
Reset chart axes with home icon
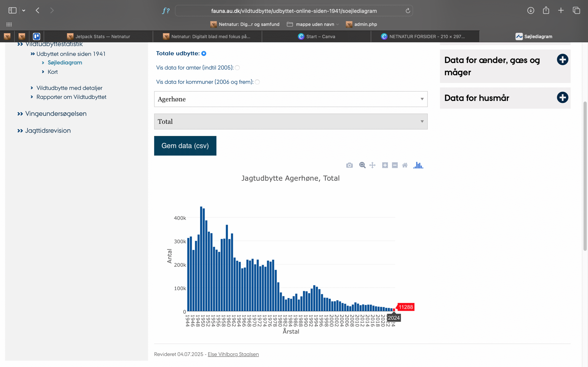pos(405,165)
